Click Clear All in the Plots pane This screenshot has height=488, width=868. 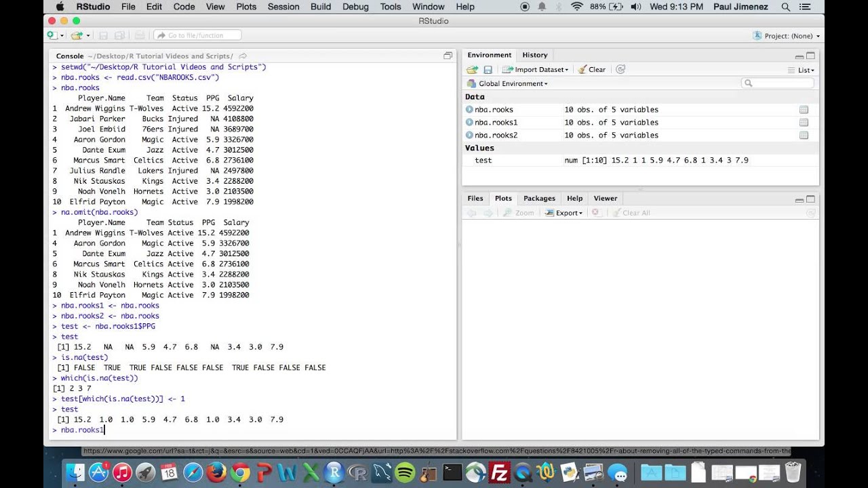[x=631, y=213]
